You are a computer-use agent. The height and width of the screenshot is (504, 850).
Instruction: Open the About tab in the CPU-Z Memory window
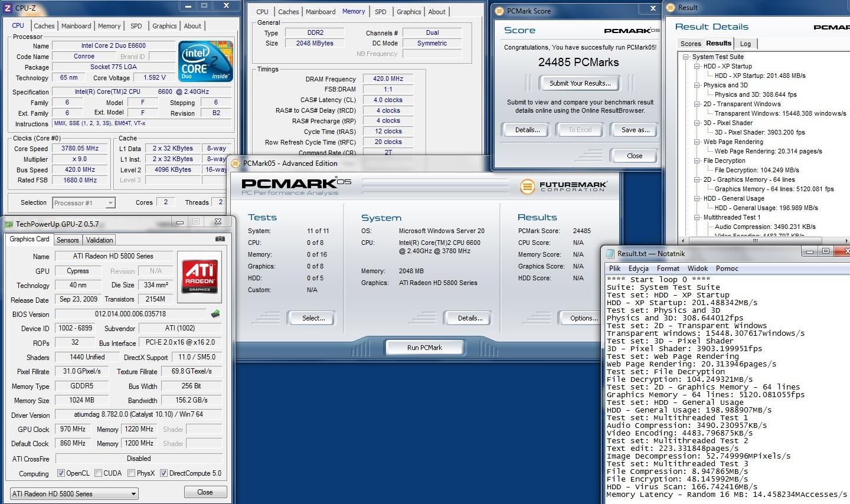coord(437,12)
